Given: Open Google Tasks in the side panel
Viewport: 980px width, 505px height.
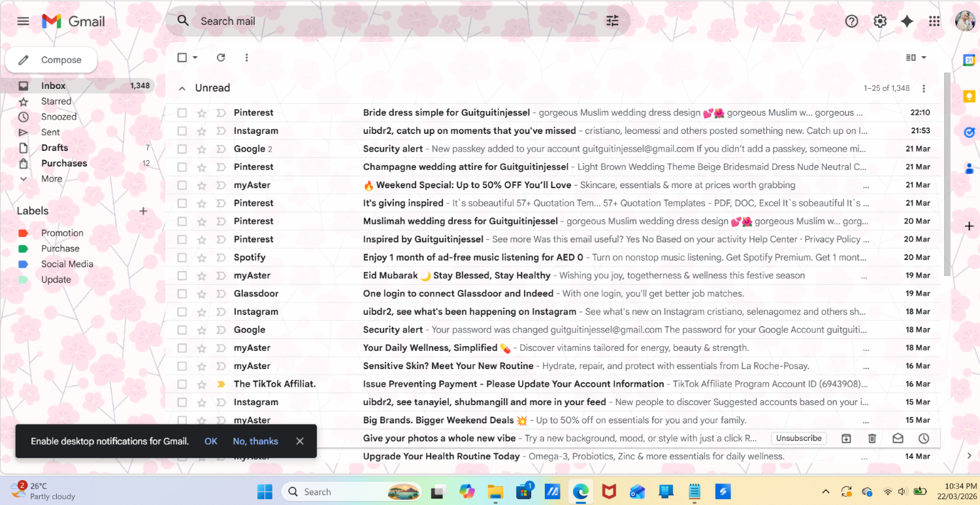Looking at the screenshot, I should (969, 133).
